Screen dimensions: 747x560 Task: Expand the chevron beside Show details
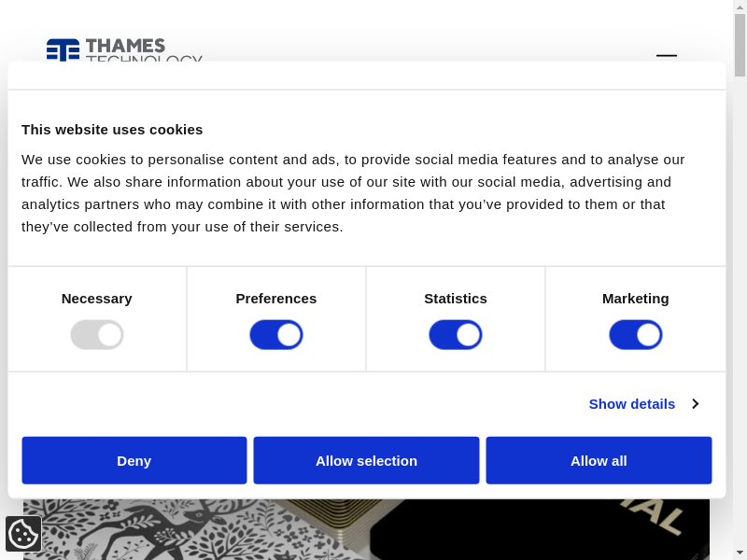click(695, 404)
